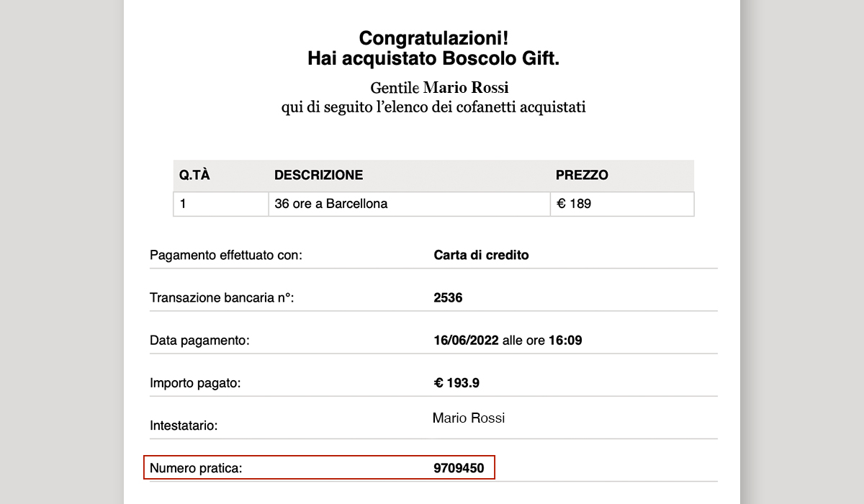Click the PREZZO column header

(582, 175)
